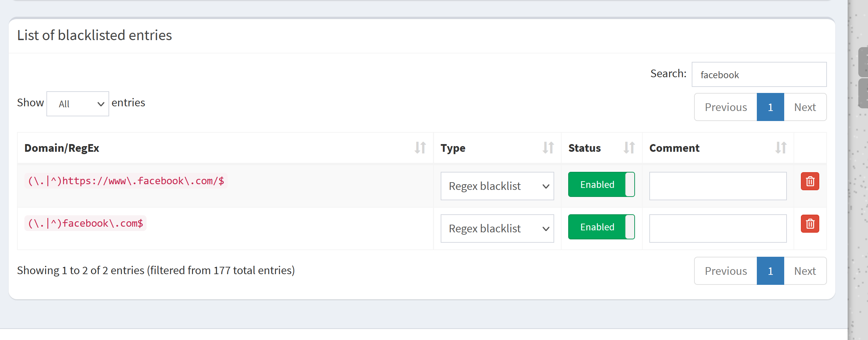This screenshot has height=340, width=868.
Task: Click comment field of facebook\.com$ entry
Action: [x=718, y=229]
